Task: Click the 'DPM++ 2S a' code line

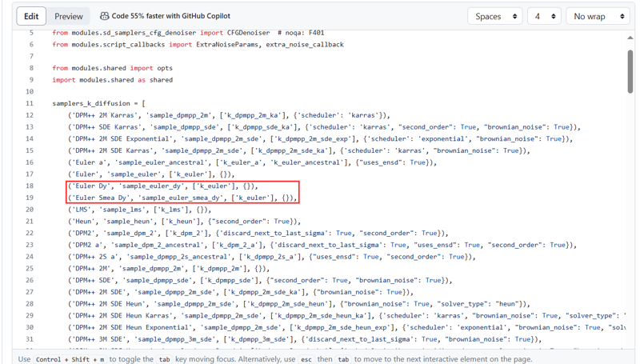Action: (x=272, y=257)
